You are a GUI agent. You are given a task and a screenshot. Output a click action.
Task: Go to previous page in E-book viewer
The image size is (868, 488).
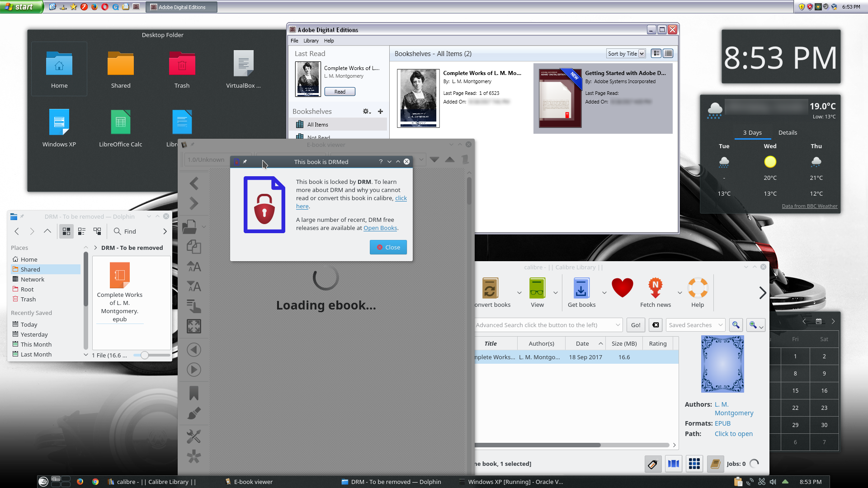click(x=194, y=183)
